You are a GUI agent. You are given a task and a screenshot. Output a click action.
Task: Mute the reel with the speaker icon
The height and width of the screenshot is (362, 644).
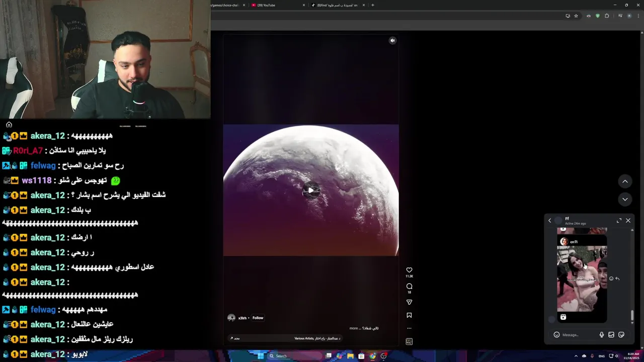pyautogui.click(x=393, y=41)
